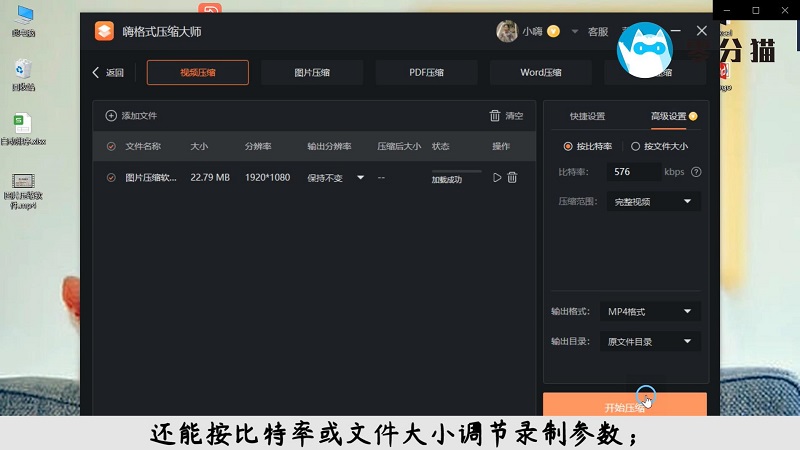
Task: Click the 开始压缩 button
Action: point(625,407)
